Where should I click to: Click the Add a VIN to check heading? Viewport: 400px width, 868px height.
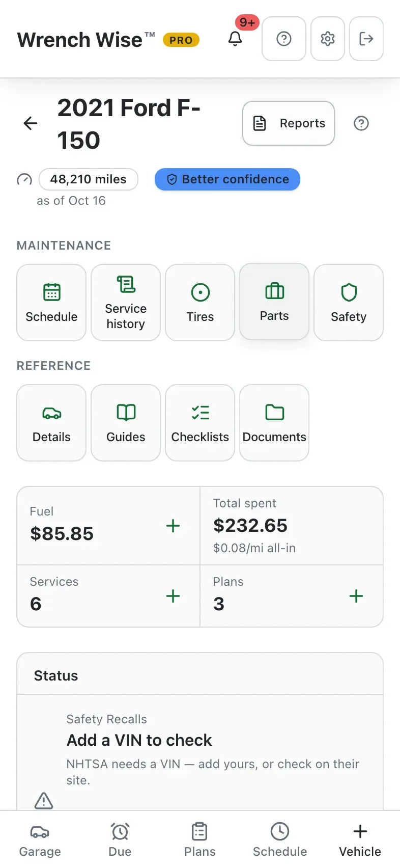tap(139, 740)
